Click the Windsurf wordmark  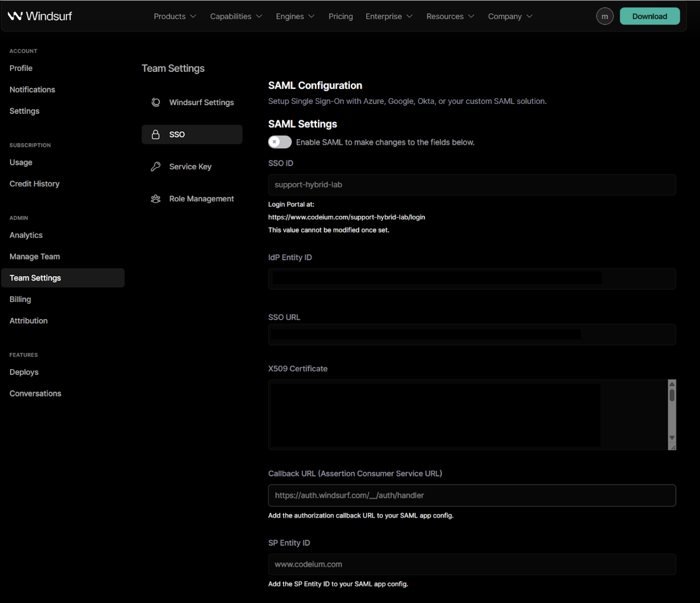tap(49, 16)
